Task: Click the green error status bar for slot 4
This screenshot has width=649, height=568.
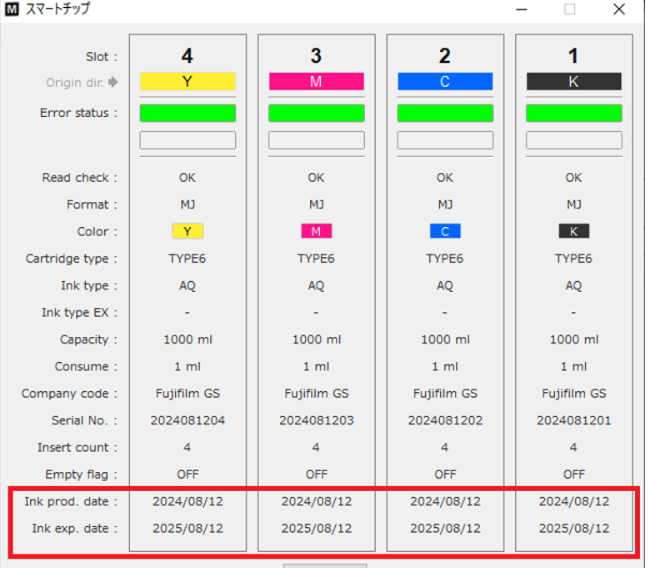Action: point(187,113)
